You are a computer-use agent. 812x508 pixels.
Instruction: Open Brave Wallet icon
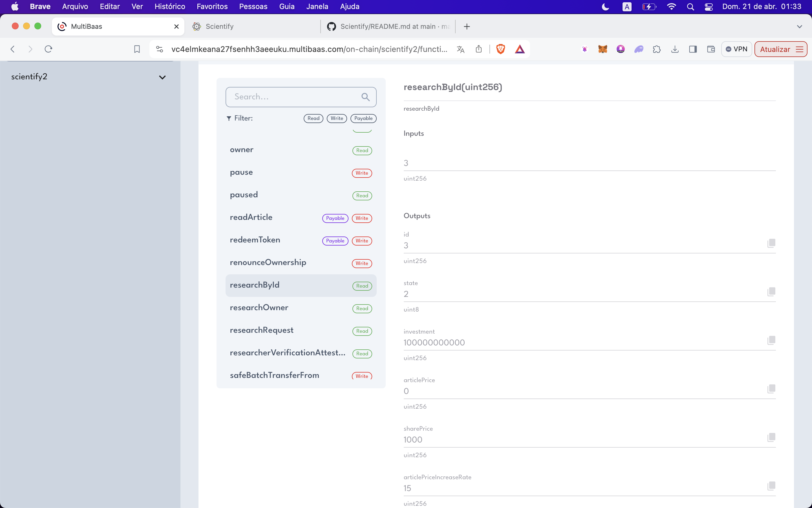click(x=711, y=49)
